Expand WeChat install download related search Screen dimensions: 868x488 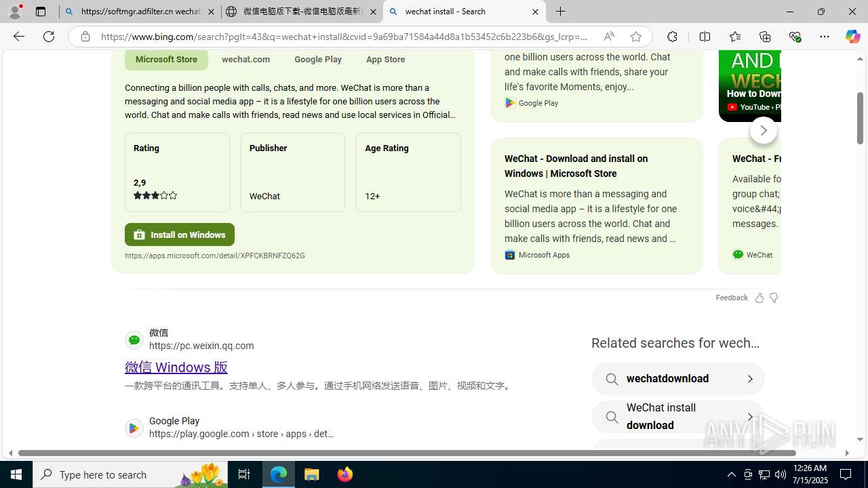pos(678,416)
